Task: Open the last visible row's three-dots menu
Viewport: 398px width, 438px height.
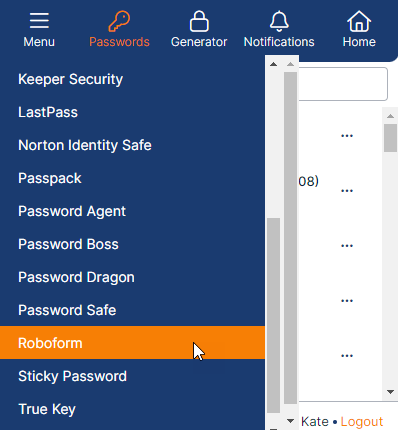Action: coord(347,356)
